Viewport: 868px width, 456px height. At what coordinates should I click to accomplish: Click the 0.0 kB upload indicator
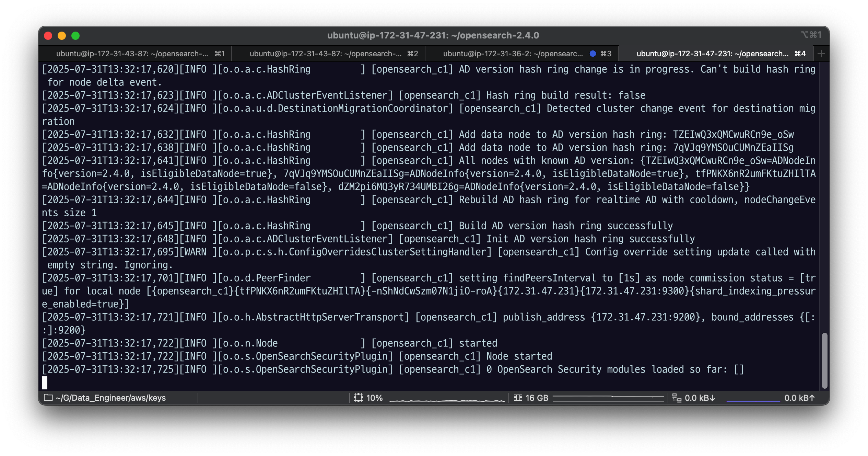click(x=799, y=398)
